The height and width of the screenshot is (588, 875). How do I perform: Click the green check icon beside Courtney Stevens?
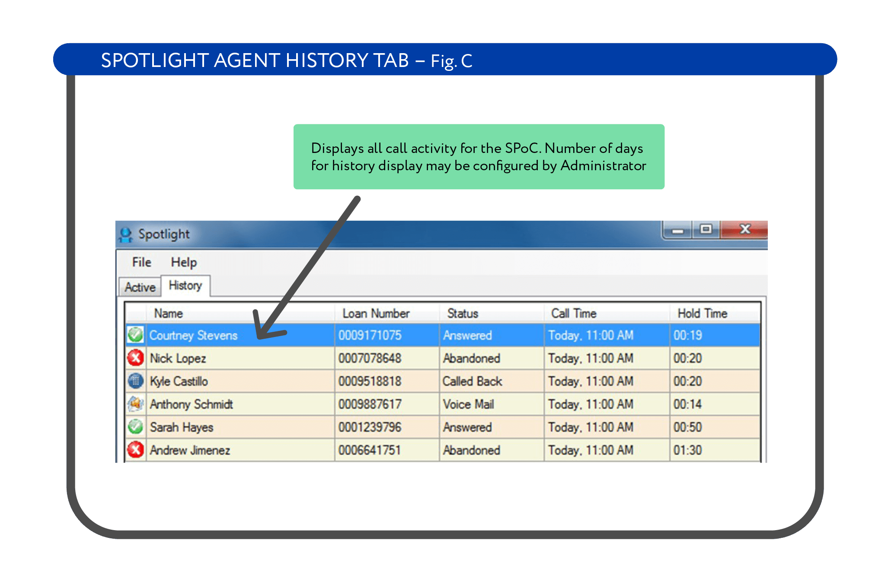pos(135,335)
